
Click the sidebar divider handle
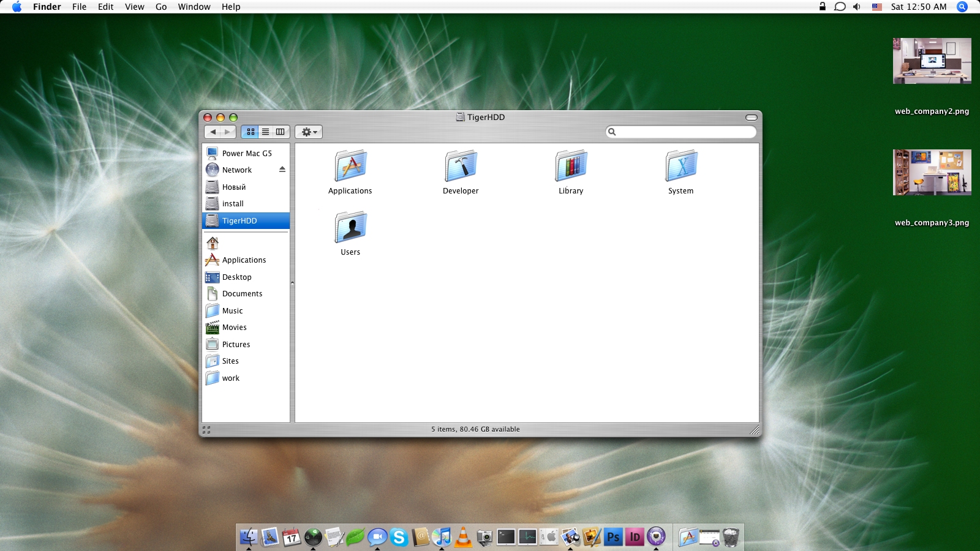(x=292, y=283)
